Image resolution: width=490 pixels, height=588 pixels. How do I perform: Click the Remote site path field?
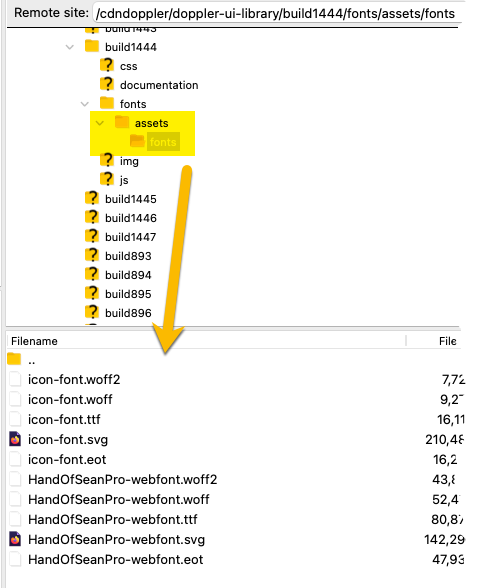pyautogui.click(x=277, y=14)
